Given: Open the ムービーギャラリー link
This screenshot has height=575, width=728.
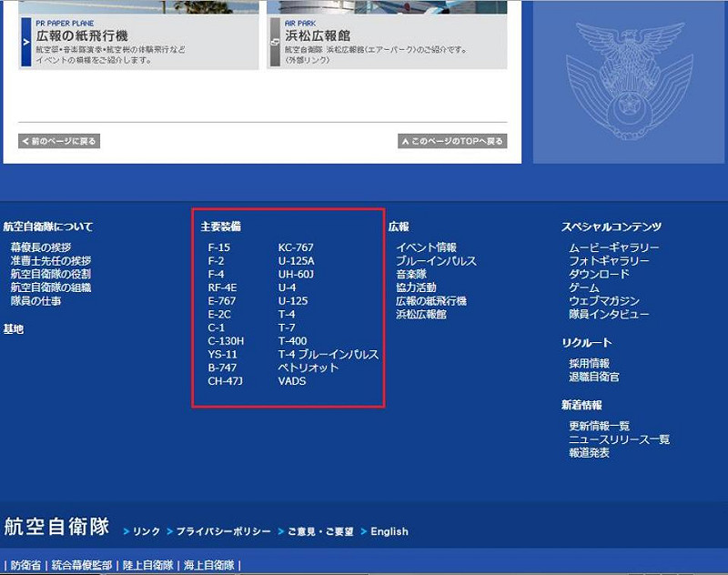Looking at the screenshot, I should [614, 247].
